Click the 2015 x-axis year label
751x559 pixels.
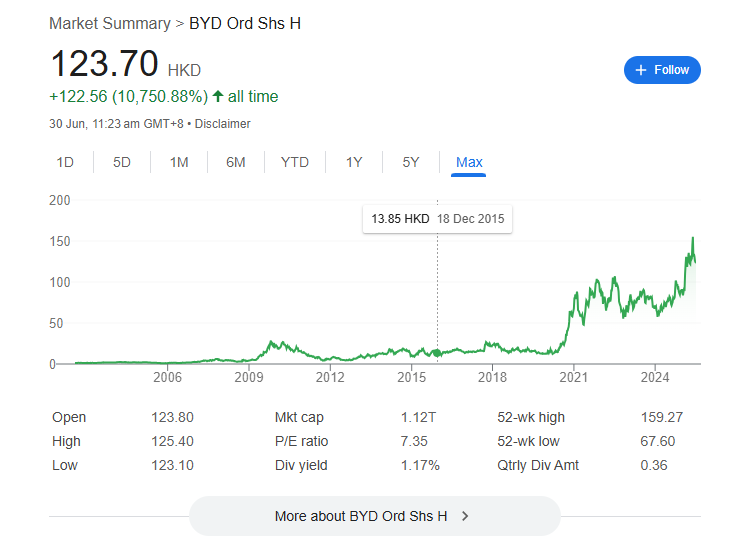point(411,377)
